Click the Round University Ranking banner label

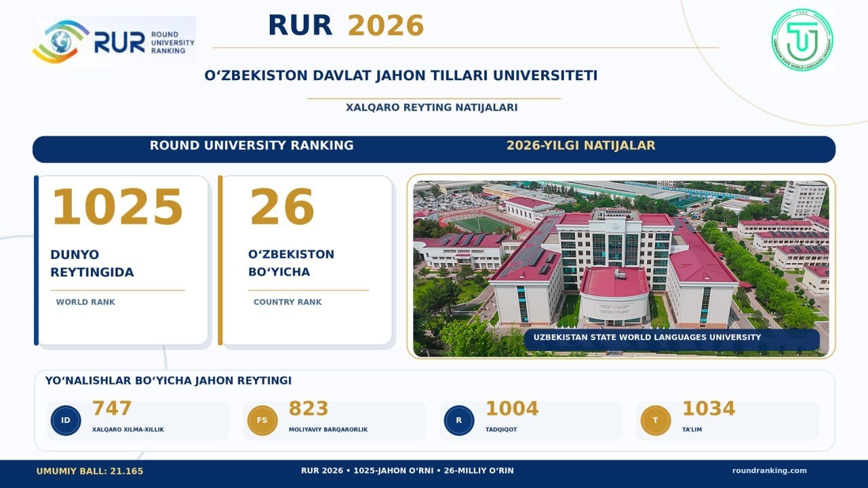point(252,146)
